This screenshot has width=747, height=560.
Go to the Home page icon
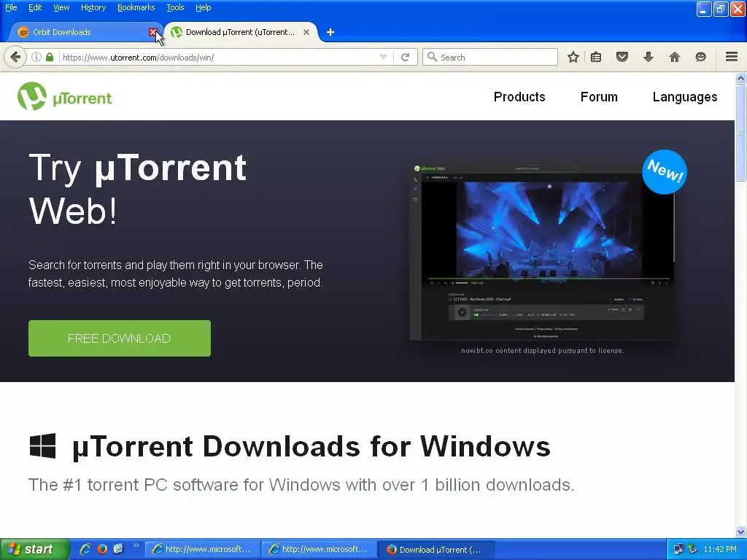[x=675, y=57]
